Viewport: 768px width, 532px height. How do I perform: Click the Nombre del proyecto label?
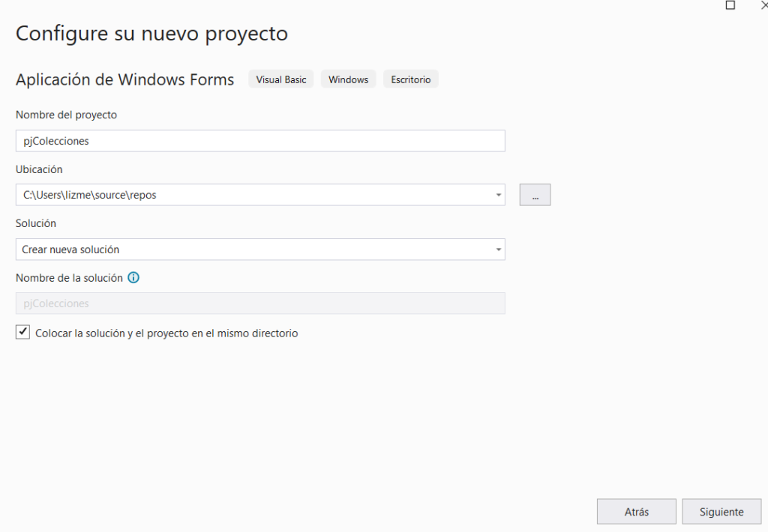click(66, 115)
